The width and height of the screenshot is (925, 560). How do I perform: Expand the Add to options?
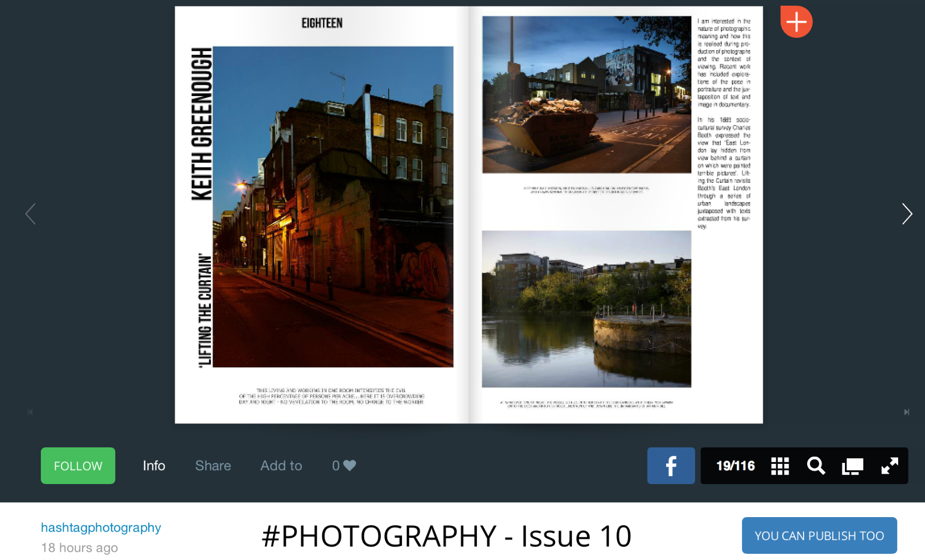tap(281, 465)
